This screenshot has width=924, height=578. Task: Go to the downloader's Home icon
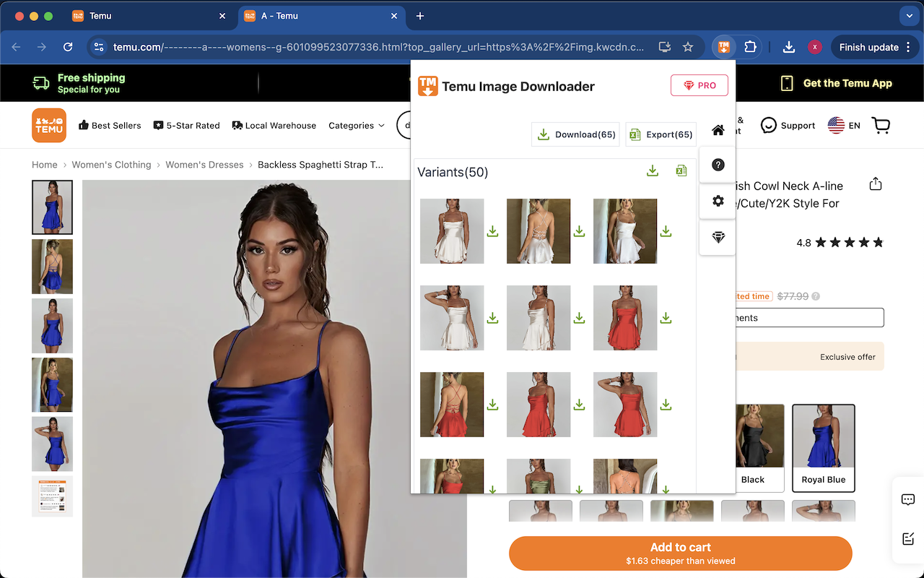718,130
